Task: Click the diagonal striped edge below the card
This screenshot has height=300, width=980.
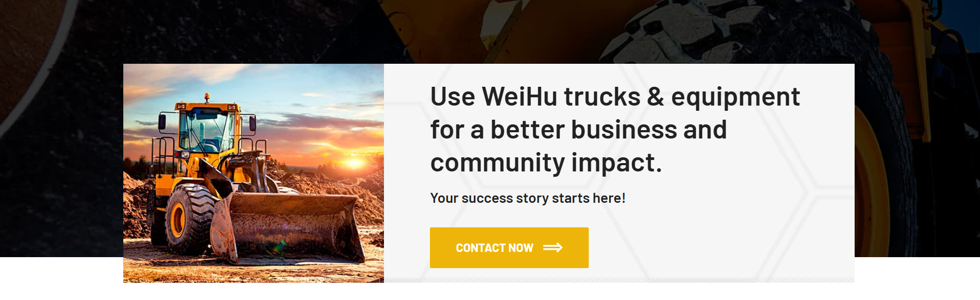Action: pos(619,280)
